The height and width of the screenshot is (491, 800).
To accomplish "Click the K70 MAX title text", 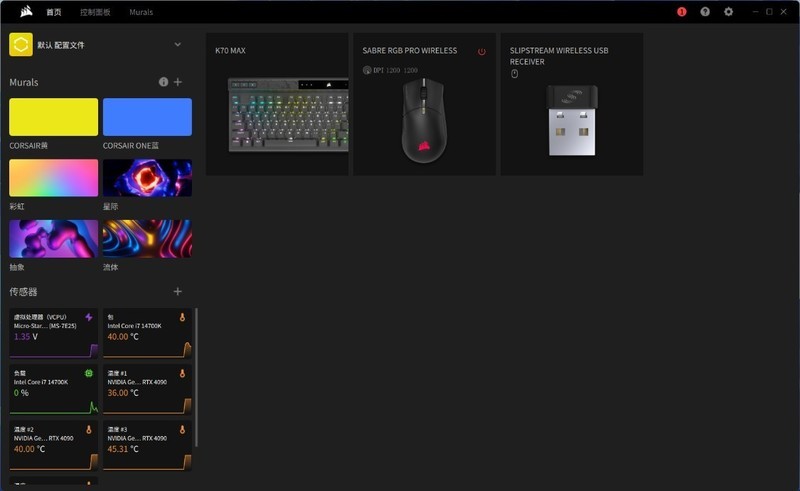I will [x=230, y=51].
